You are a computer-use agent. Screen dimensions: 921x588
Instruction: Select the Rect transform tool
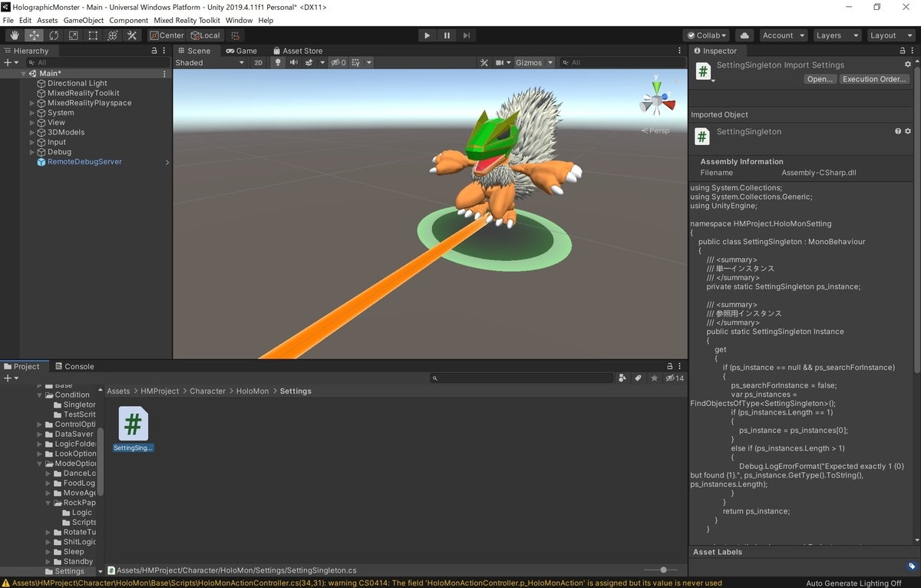[x=93, y=35]
